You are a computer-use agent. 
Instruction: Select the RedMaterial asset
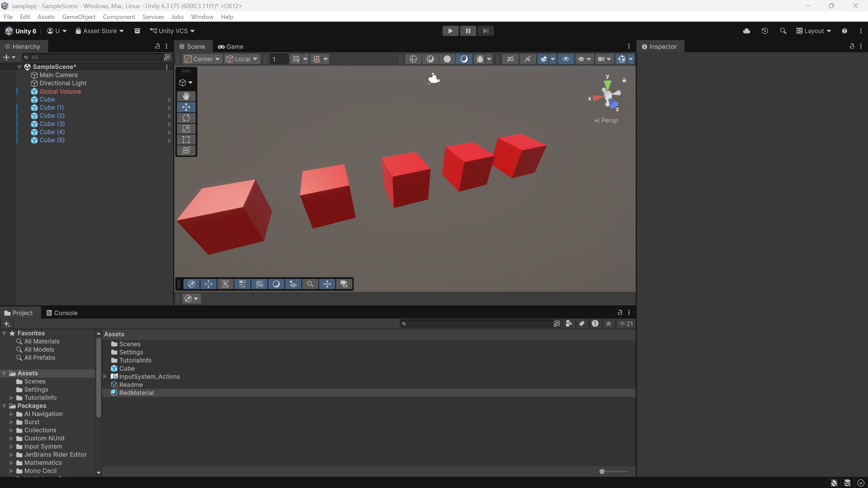tap(136, 393)
